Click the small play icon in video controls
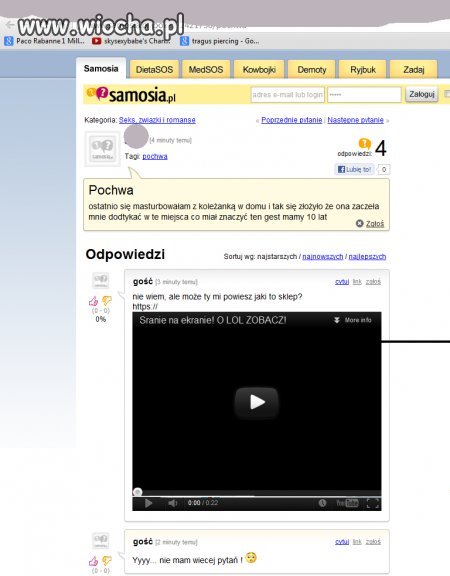 click(x=148, y=503)
